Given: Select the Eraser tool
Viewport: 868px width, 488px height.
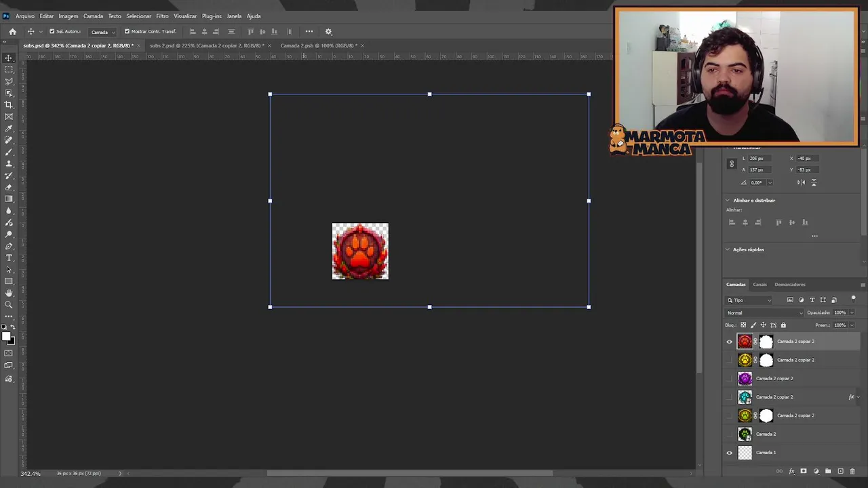Looking at the screenshot, I should 9,187.
